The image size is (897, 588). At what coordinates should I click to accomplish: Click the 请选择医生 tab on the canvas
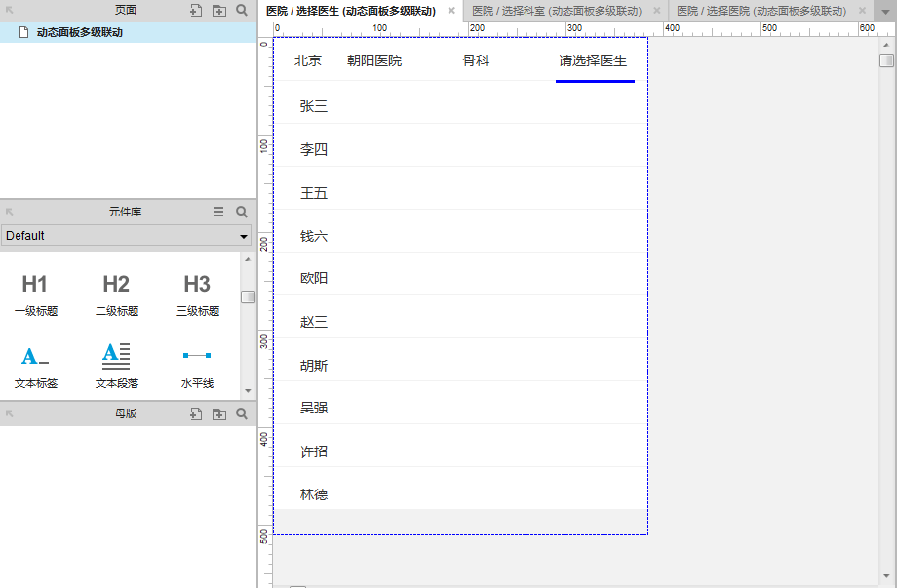595,60
